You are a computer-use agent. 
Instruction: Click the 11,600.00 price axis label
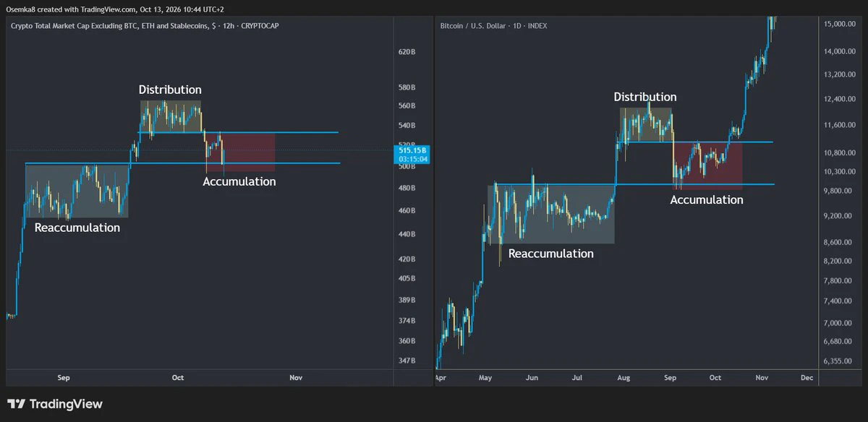(x=840, y=125)
